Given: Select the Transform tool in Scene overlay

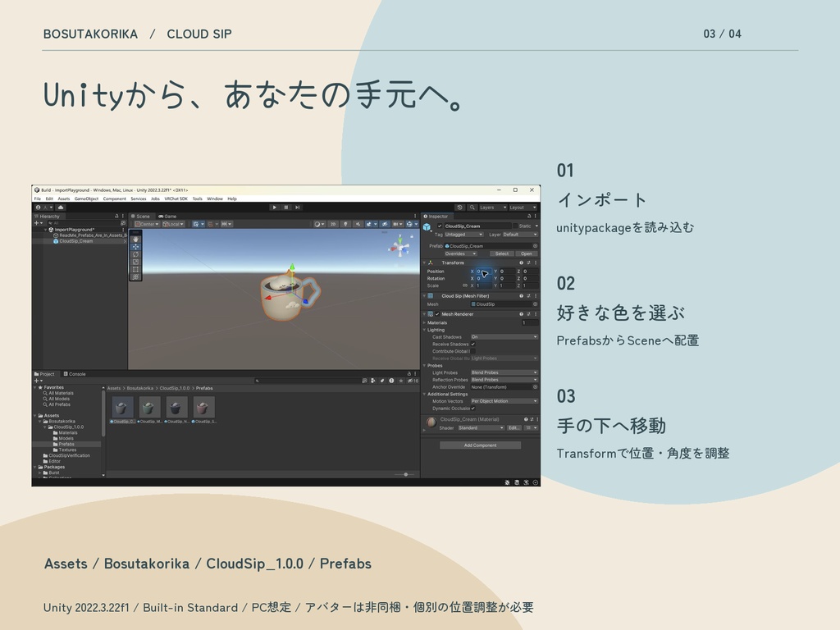Looking at the screenshot, I should tap(135, 276).
